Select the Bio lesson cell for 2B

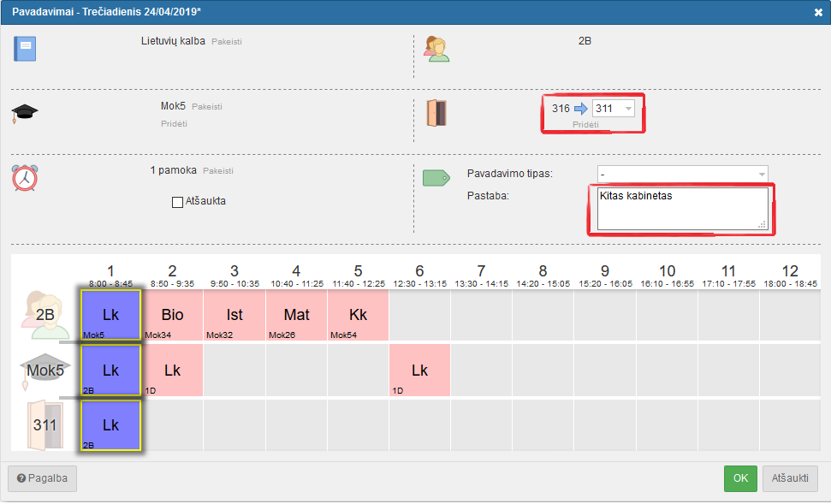172,315
